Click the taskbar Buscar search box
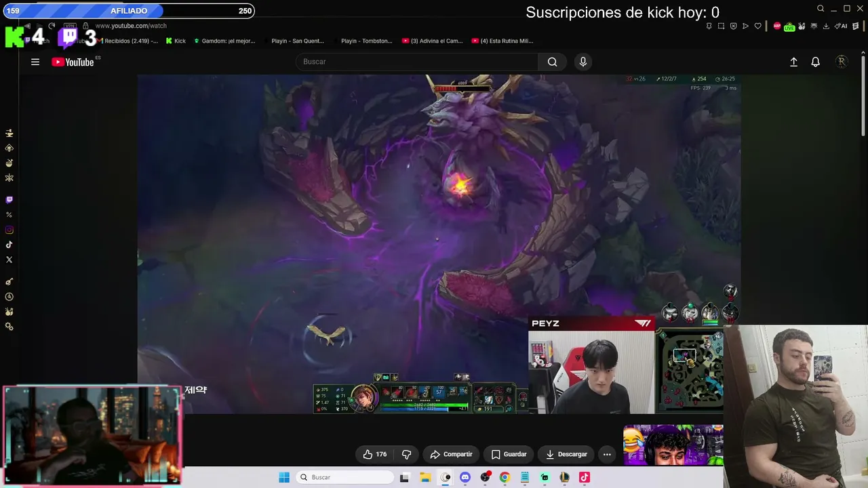The height and width of the screenshot is (488, 868). pos(344,477)
